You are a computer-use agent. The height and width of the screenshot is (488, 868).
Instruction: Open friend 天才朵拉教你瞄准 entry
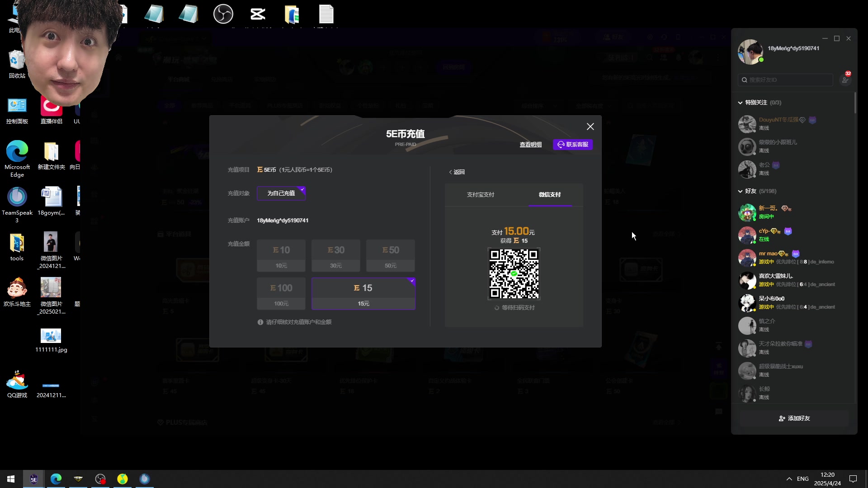click(793, 348)
